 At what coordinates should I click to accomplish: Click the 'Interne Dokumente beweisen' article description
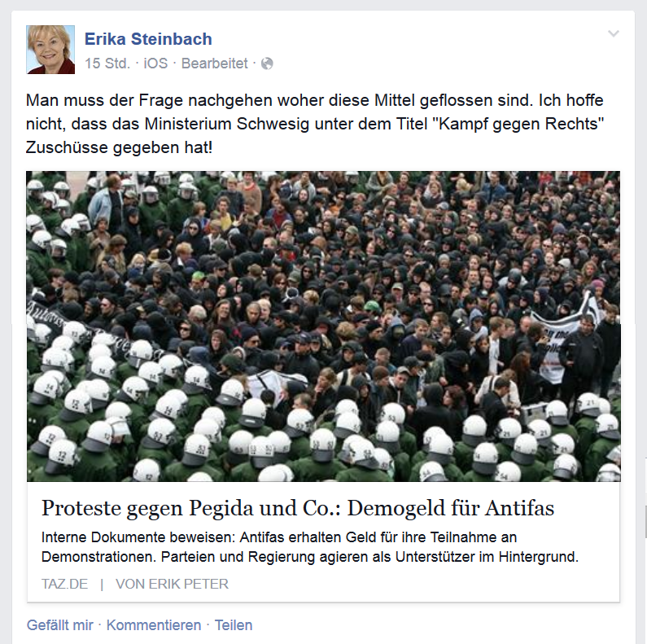(x=310, y=547)
